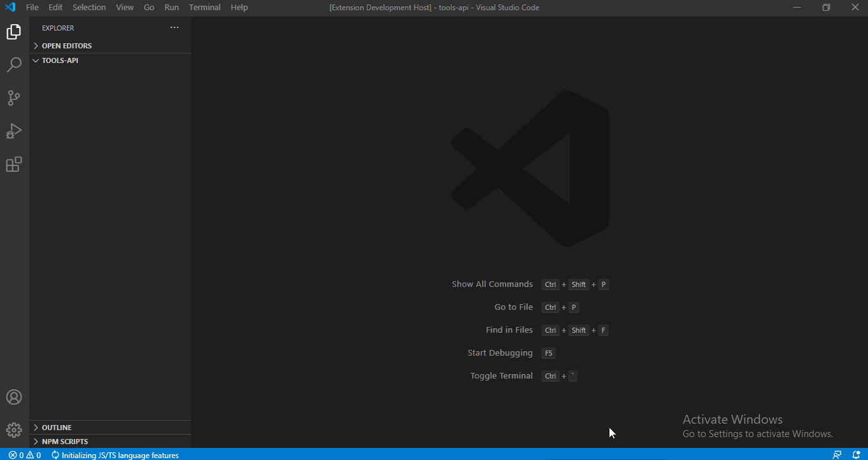Open the Go menu
The height and width of the screenshot is (460, 868).
point(149,8)
